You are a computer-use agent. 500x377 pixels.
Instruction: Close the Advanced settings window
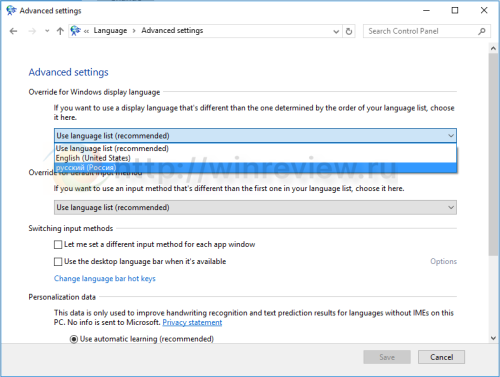(x=484, y=10)
